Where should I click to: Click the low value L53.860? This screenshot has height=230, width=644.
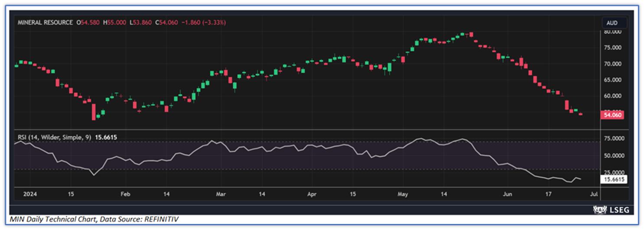140,22
